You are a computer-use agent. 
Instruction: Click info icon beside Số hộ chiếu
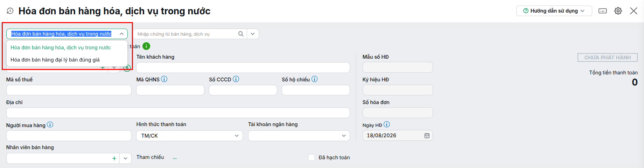[x=314, y=79]
